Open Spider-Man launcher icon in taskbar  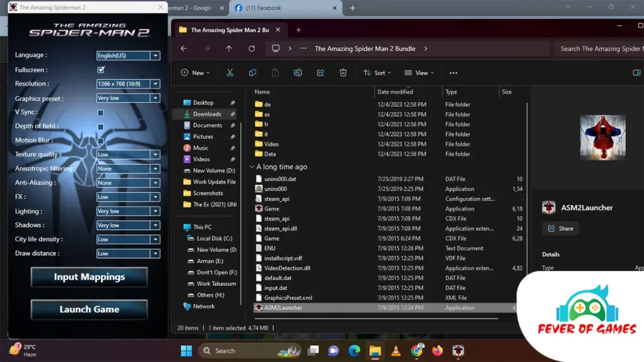458,351
